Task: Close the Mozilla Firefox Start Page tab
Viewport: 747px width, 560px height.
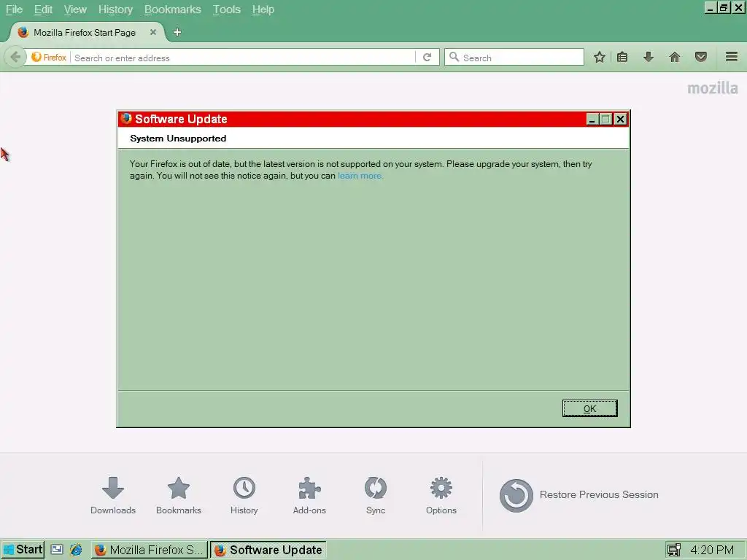Action: pos(153,32)
